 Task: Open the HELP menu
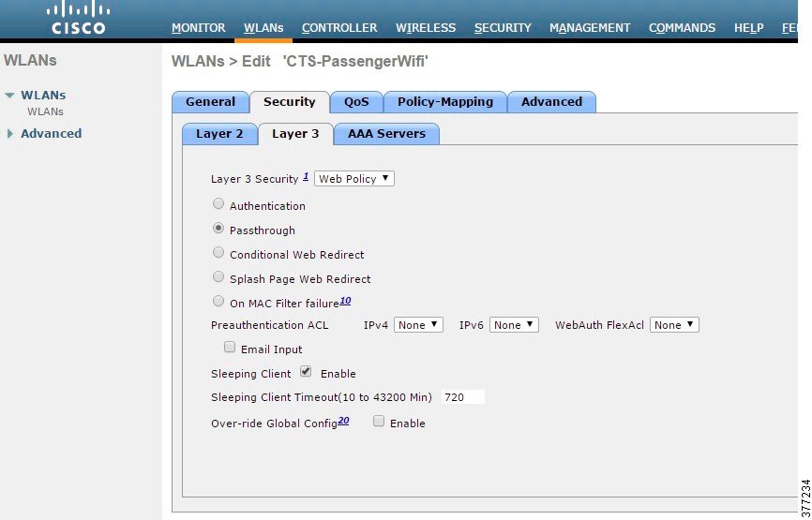749,28
